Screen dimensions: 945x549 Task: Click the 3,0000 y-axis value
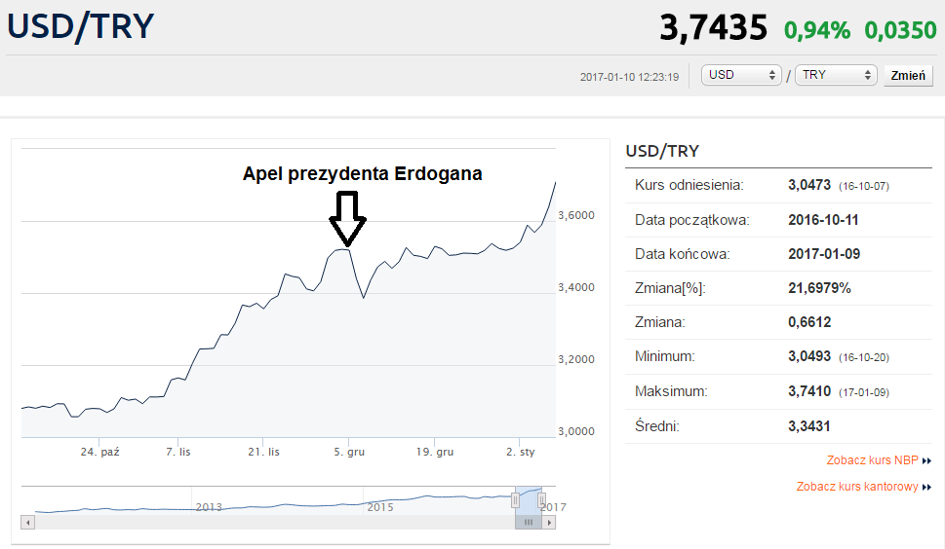[576, 431]
